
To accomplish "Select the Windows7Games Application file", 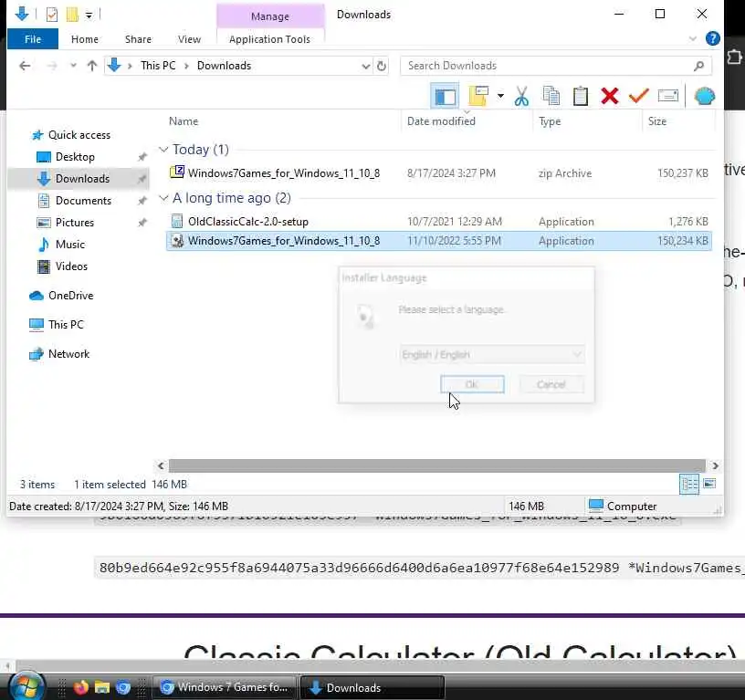I will (438, 241).
